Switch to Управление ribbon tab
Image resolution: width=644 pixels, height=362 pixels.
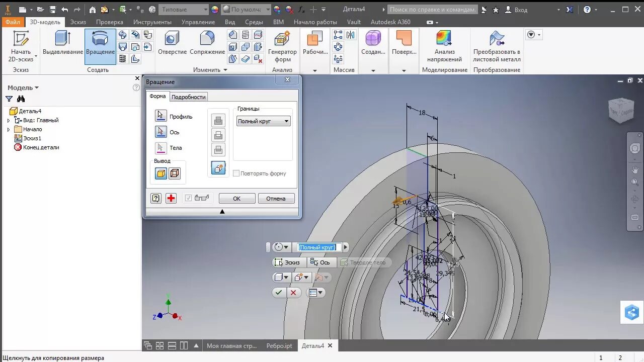pos(198,22)
